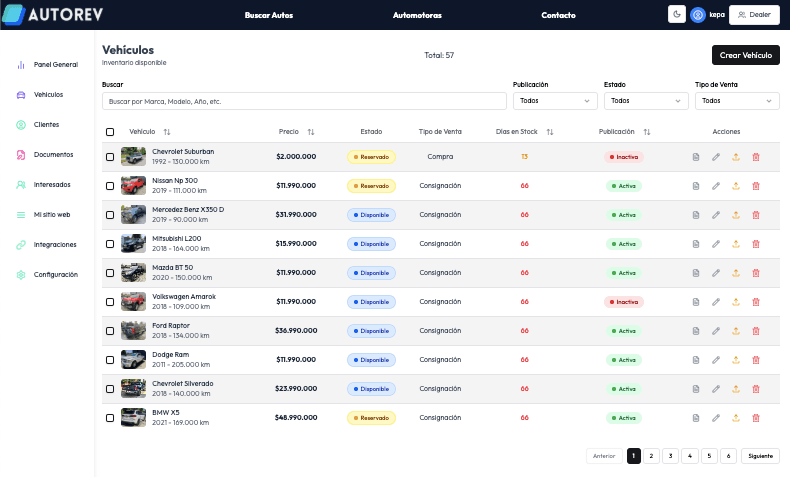Sort by Días en Stock arrows
This screenshot has width=790, height=477.
[x=550, y=132]
